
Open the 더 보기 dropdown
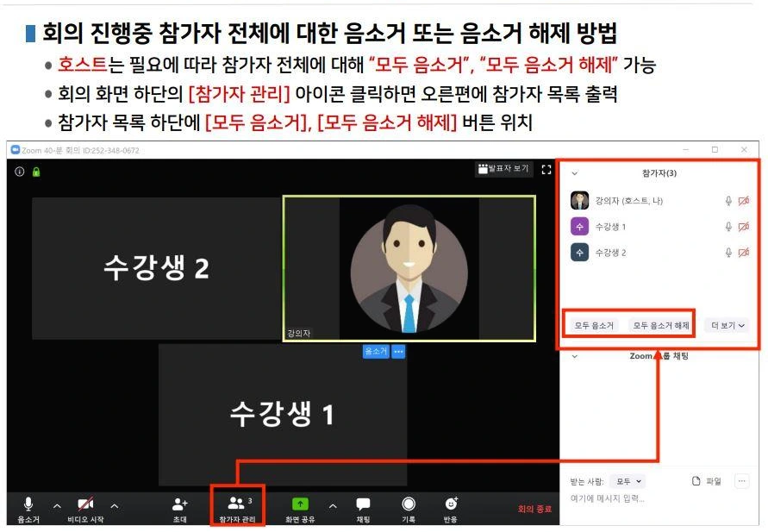point(727,326)
